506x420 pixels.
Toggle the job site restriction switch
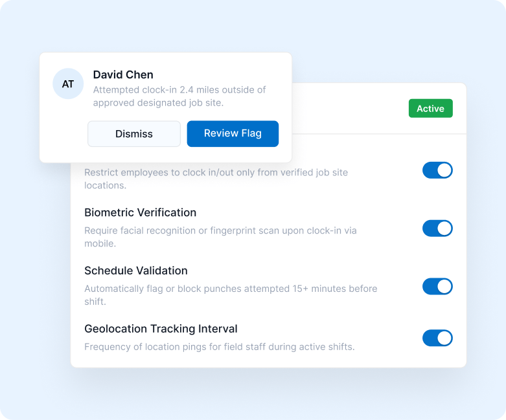437,170
